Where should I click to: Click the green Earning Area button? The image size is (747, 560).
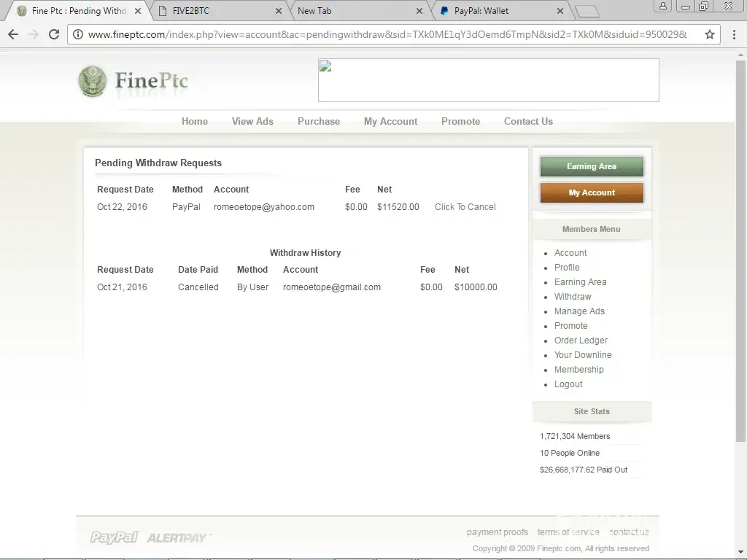(x=592, y=166)
